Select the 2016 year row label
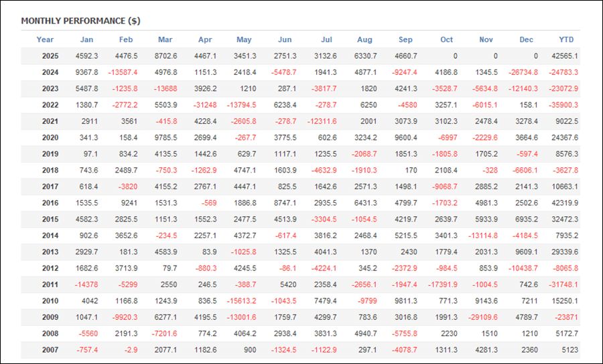Image resolution: width=603 pixels, height=364 pixels. [x=50, y=203]
